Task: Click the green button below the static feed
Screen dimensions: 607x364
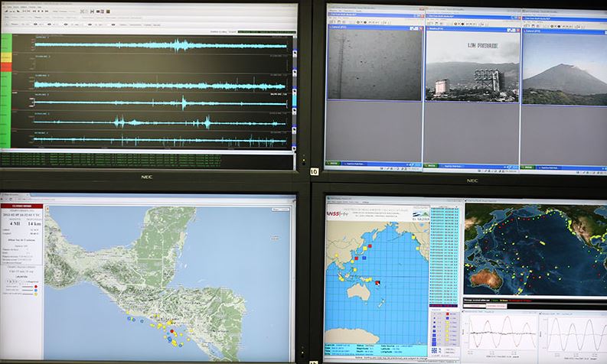Action: click(332, 163)
